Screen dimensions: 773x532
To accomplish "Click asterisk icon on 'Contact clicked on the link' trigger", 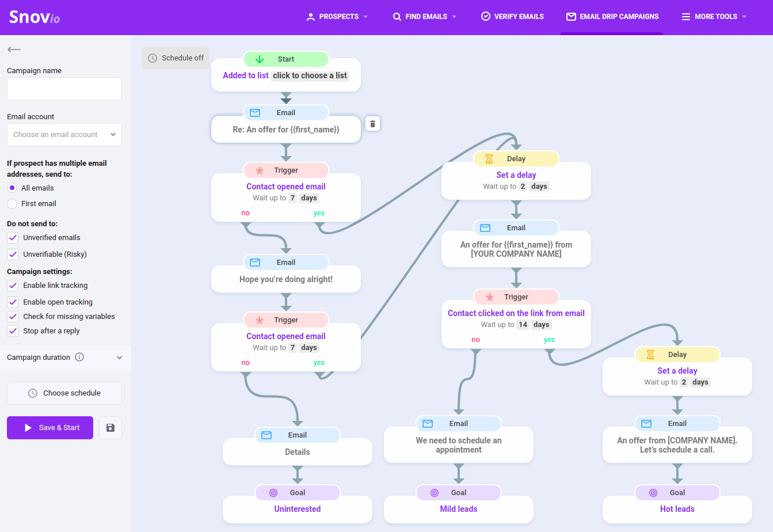I will point(490,297).
